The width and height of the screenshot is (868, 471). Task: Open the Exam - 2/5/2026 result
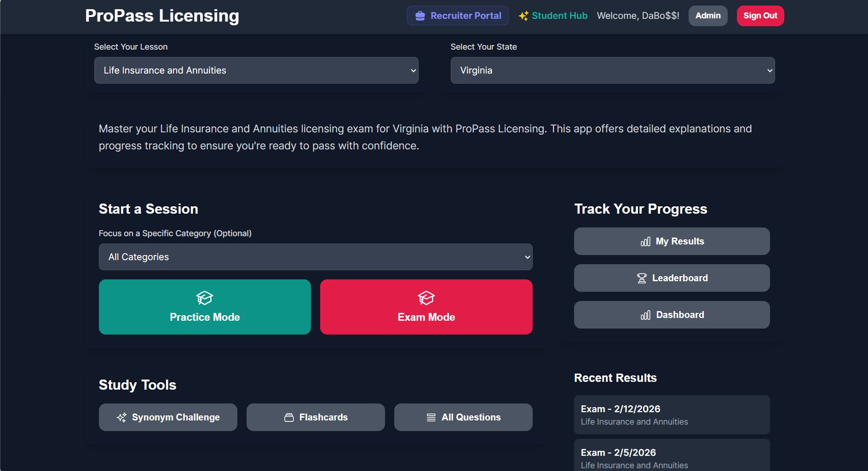pyautogui.click(x=672, y=455)
